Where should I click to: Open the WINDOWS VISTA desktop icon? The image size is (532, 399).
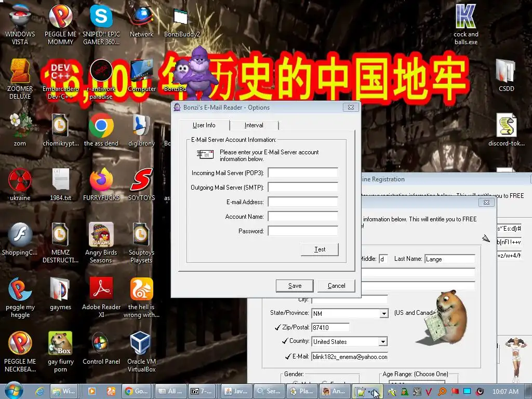tap(20, 25)
